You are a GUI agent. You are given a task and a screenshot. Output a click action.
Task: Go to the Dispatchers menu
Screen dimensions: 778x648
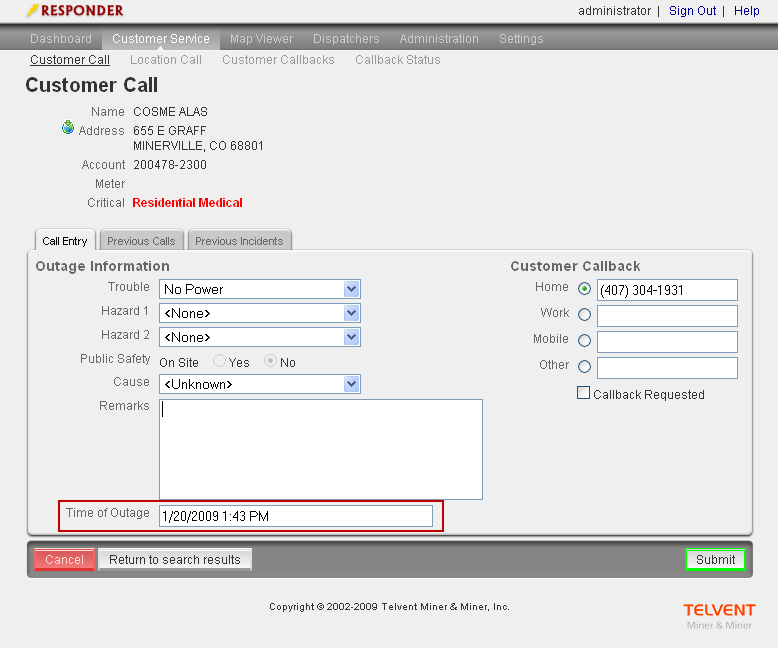tap(346, 39)
